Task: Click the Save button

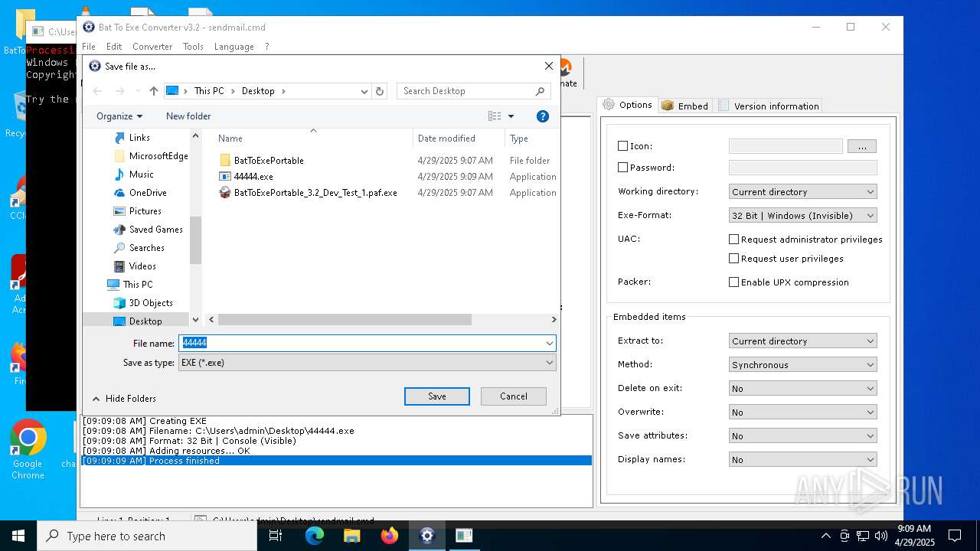Action: click(x=437, y=396)
